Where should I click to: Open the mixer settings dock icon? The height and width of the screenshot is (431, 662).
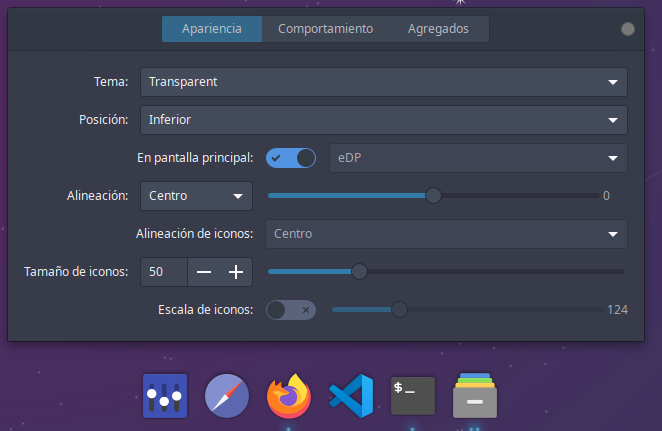tap(165, 397)
